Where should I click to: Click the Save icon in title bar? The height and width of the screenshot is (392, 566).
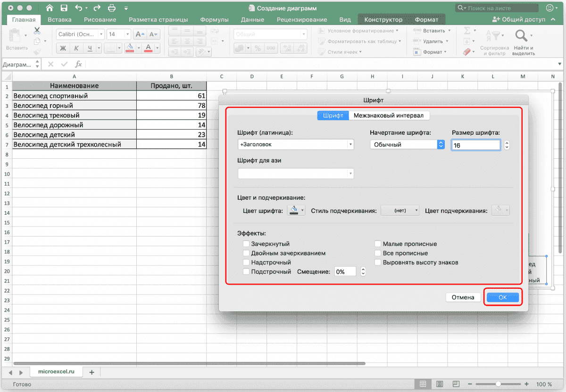click(x=64, y=8)
